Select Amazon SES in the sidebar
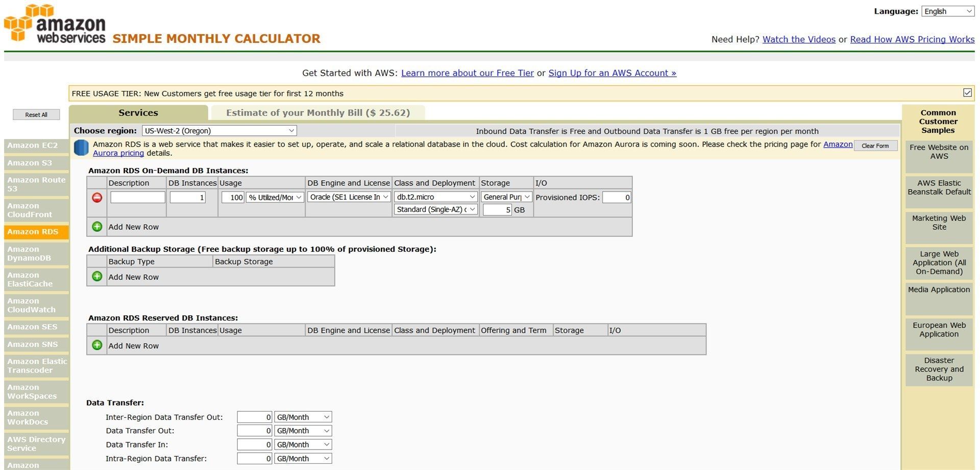 tap(36, 327)
